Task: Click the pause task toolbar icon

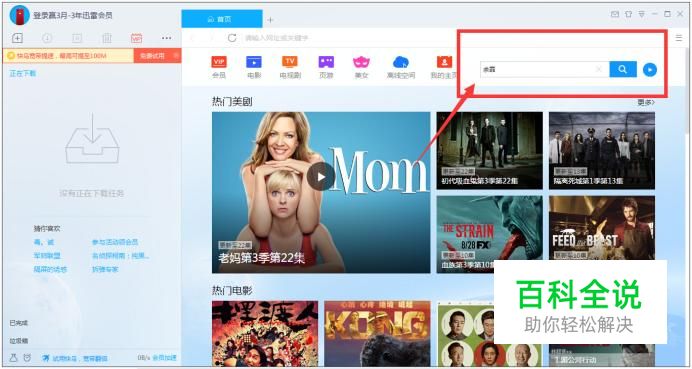Action: (77, 38)
